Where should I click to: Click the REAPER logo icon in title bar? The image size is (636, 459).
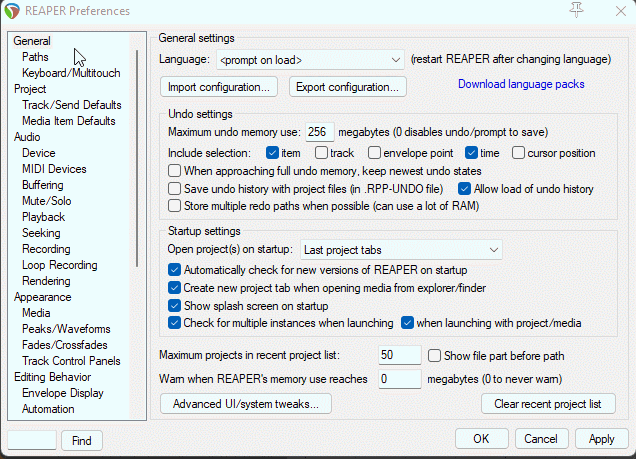tap(12, 11)
